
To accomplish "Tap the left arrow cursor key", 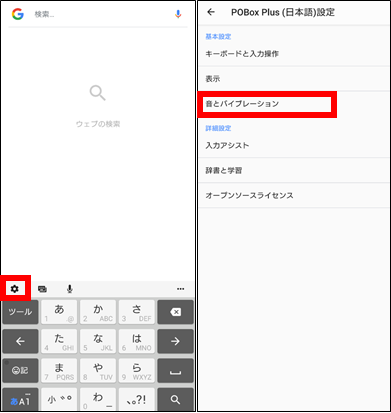I will tap(20, 341).
